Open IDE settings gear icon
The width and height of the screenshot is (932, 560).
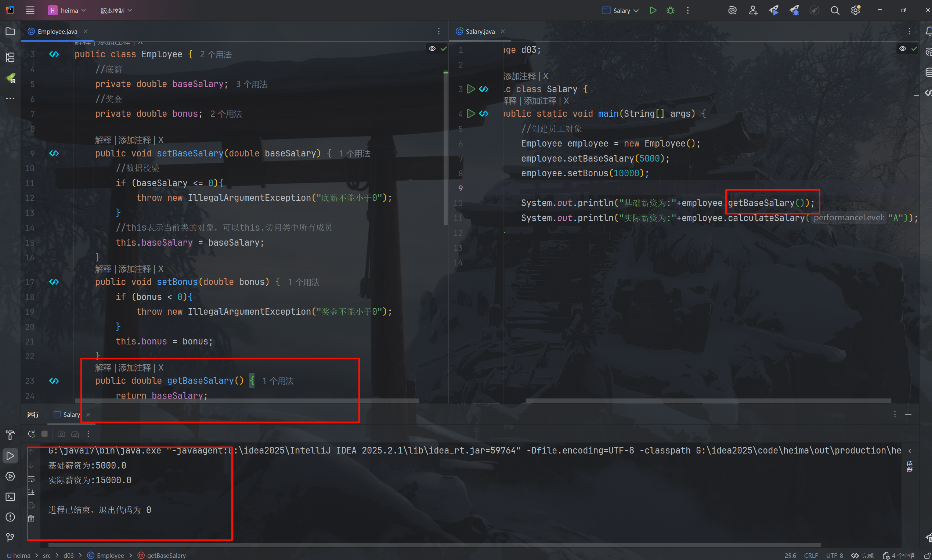(x=855, y=11)
